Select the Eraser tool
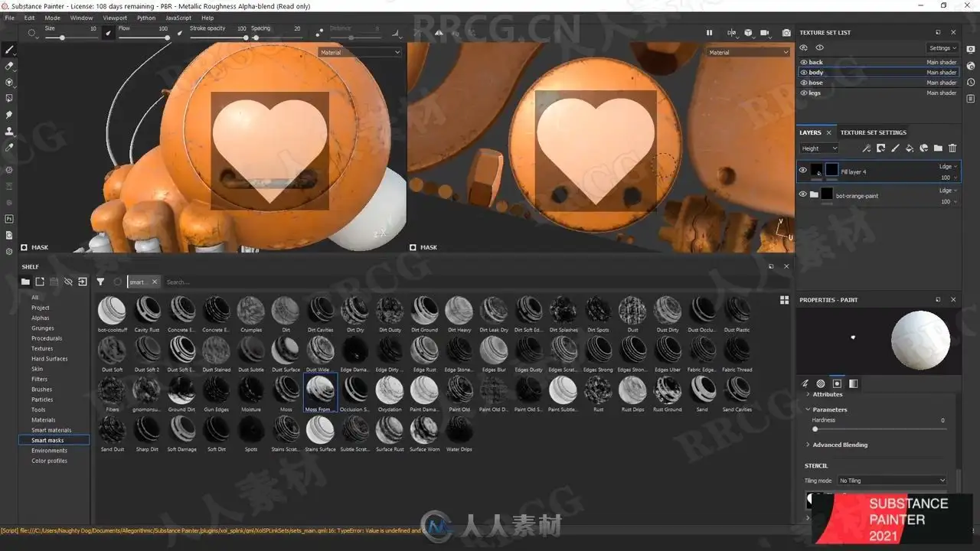Viewport: 980px width, 551px height. point(9,66)
